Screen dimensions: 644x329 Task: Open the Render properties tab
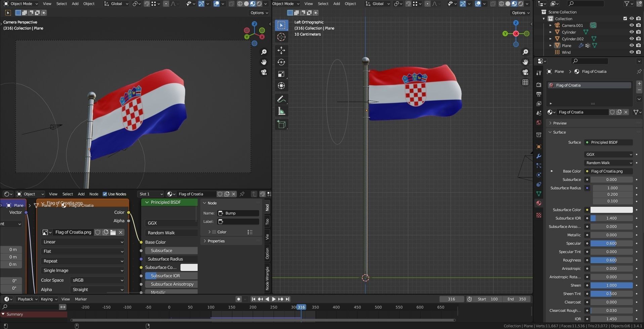click(539, 85)
